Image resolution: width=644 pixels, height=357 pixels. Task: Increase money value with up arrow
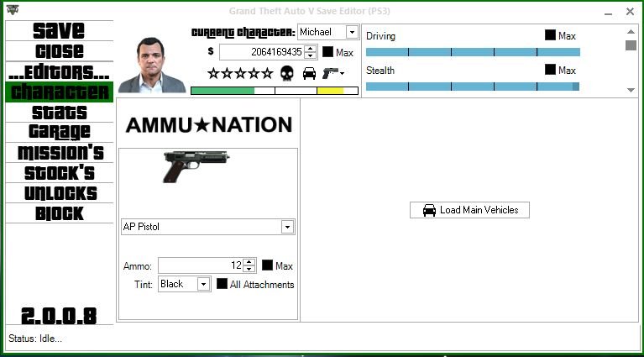pos(311,49)
